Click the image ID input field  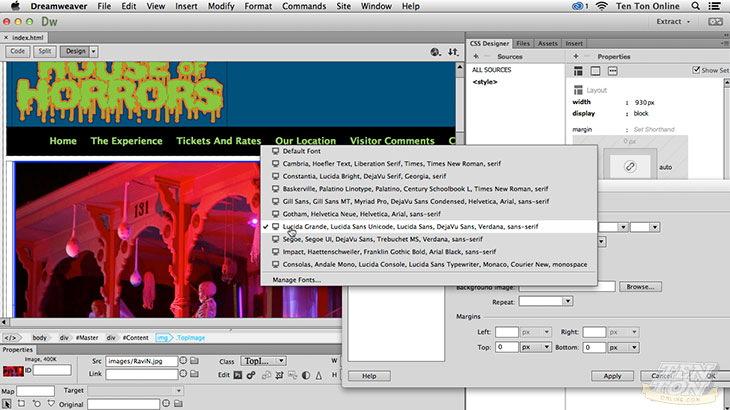(52, 370)
